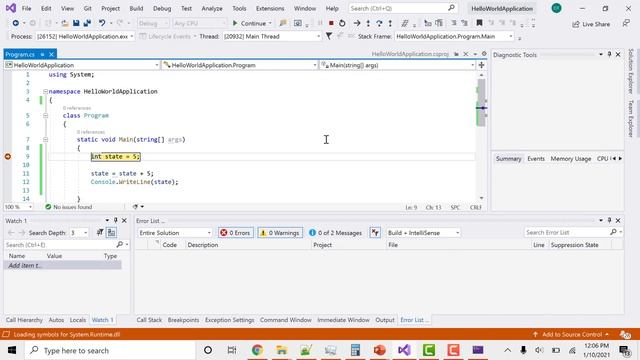Click the Error List filter icon

375,233
